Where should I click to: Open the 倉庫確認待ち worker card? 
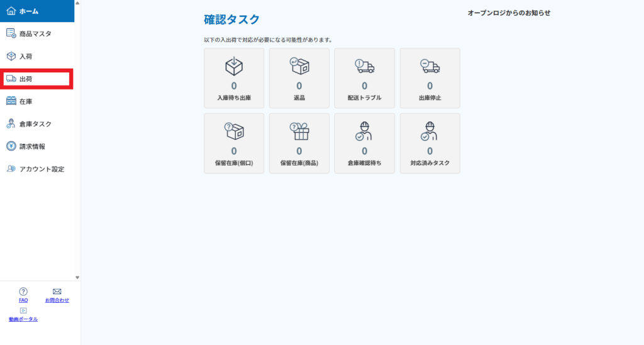click(364, 143)
